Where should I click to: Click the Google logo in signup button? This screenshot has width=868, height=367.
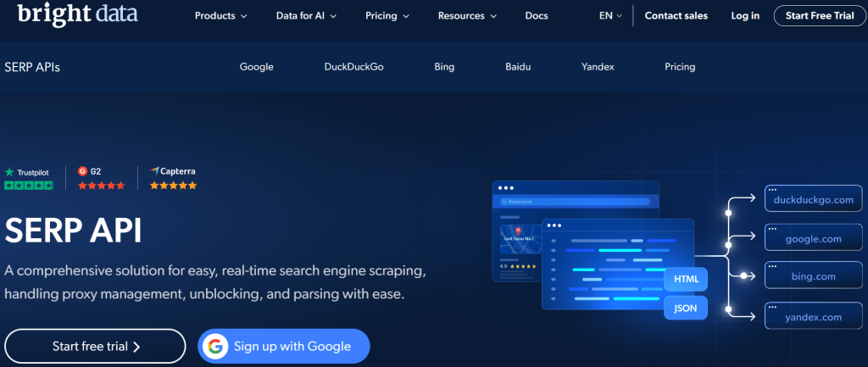click(215, 346)
